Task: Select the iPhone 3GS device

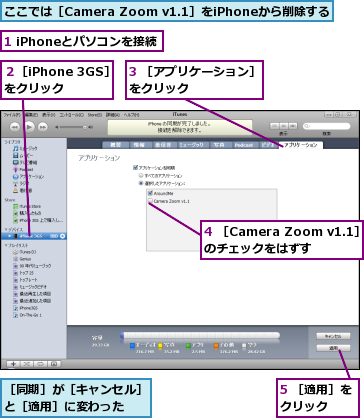Action: coord(33,236)
